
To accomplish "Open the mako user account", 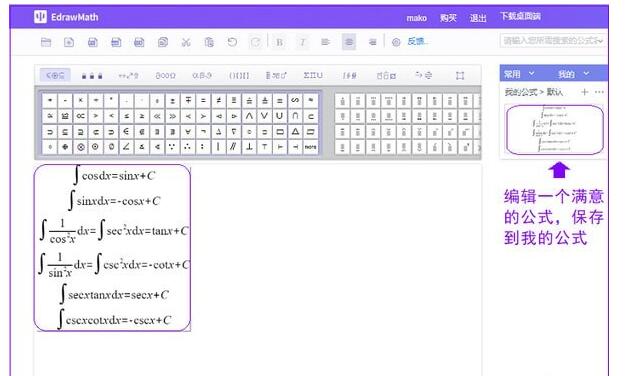I will point(417,18).
